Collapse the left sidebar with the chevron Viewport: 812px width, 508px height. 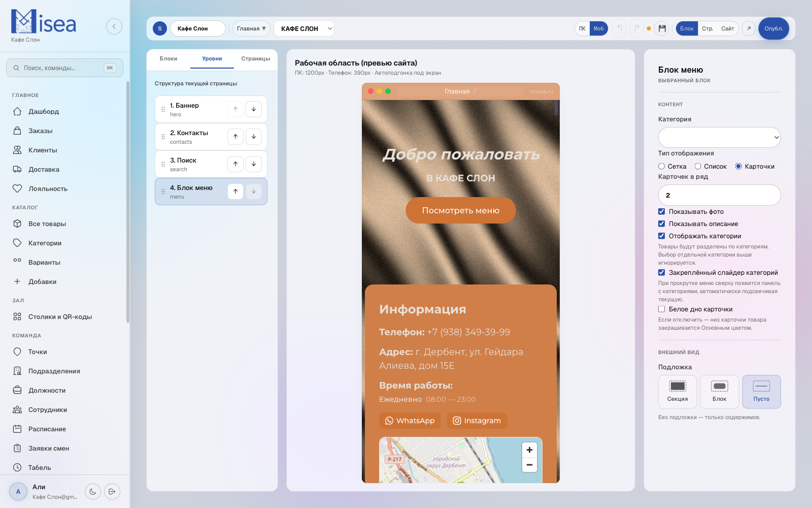click(114, 26)
